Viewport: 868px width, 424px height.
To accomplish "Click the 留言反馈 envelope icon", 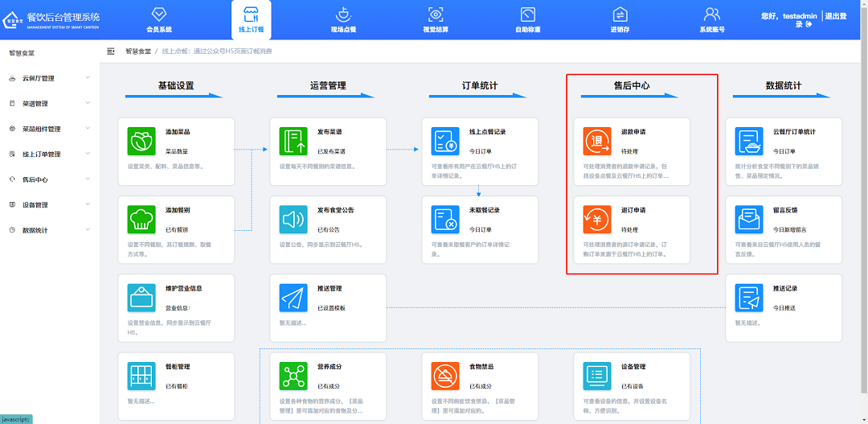I will (x=749, y=219).
